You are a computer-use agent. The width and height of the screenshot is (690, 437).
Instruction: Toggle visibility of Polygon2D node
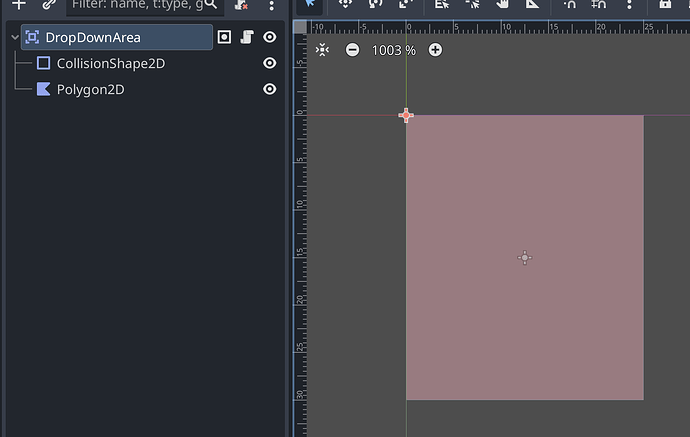270,89
